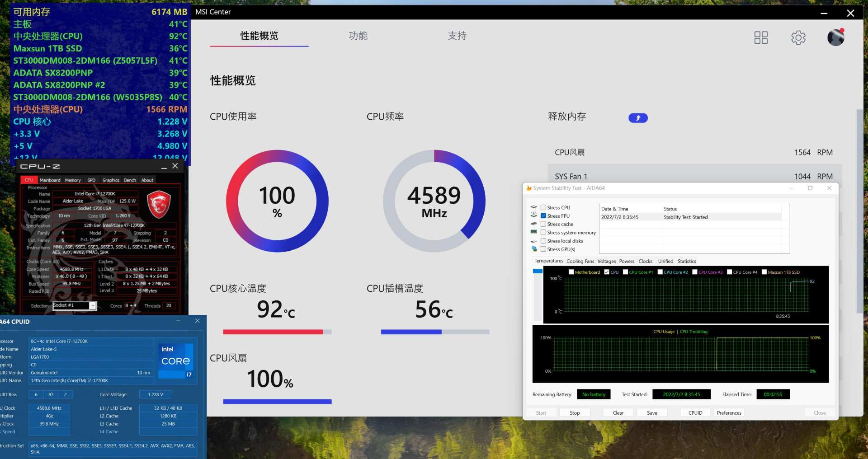Click the blue CPU插槽温度 progress bar
The width and height of the screenshot is (868, 459).
pos(435,332)
